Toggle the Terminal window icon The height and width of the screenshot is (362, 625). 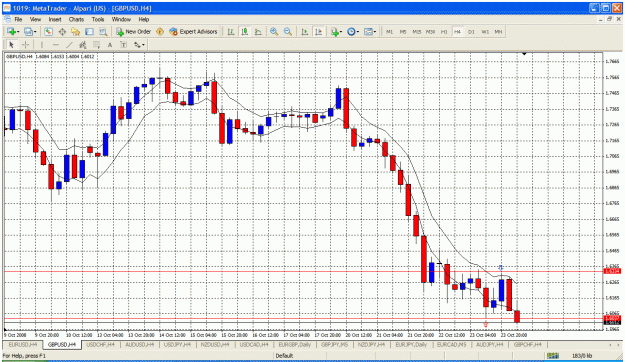click(x=89, y=31)
